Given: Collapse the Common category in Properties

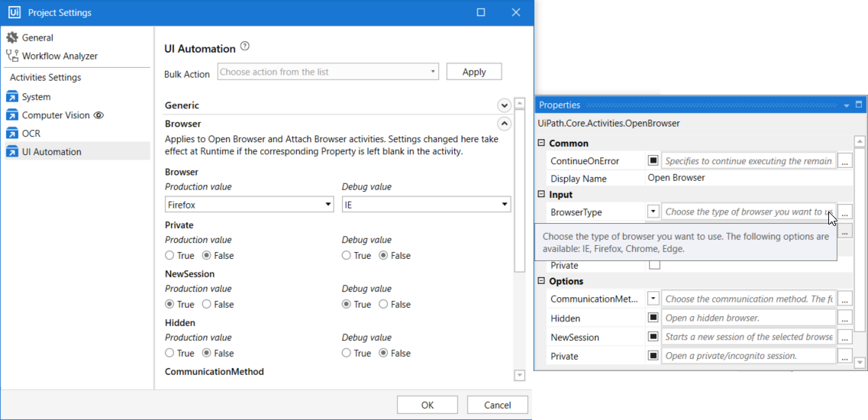Looking at the screenshot, I should 541,144.
